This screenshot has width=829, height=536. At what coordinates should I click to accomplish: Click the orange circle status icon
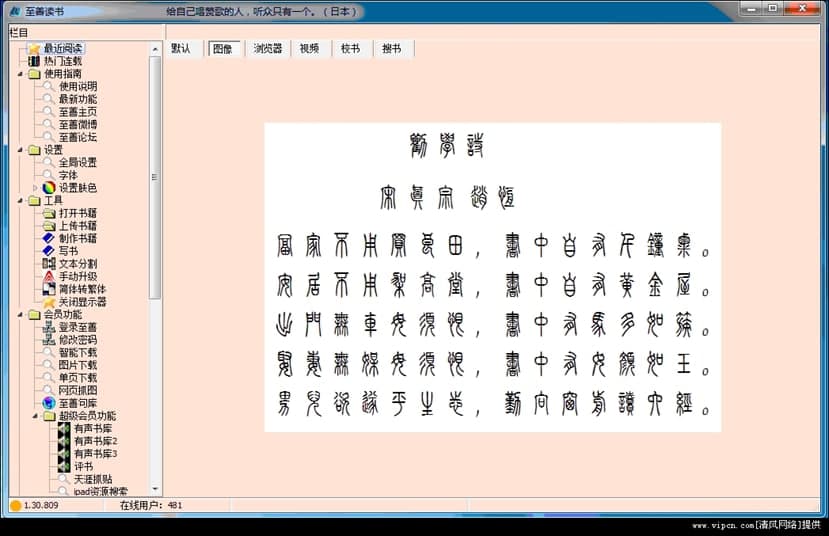point(15,505)
